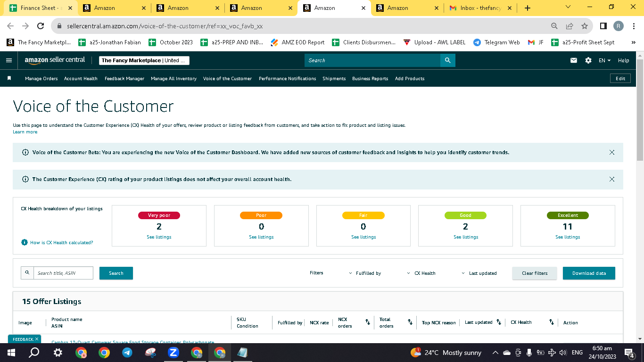See listings with Excellent CX Health
The width and height of the screenshot is (644, 362).
[x=568, y=237]
